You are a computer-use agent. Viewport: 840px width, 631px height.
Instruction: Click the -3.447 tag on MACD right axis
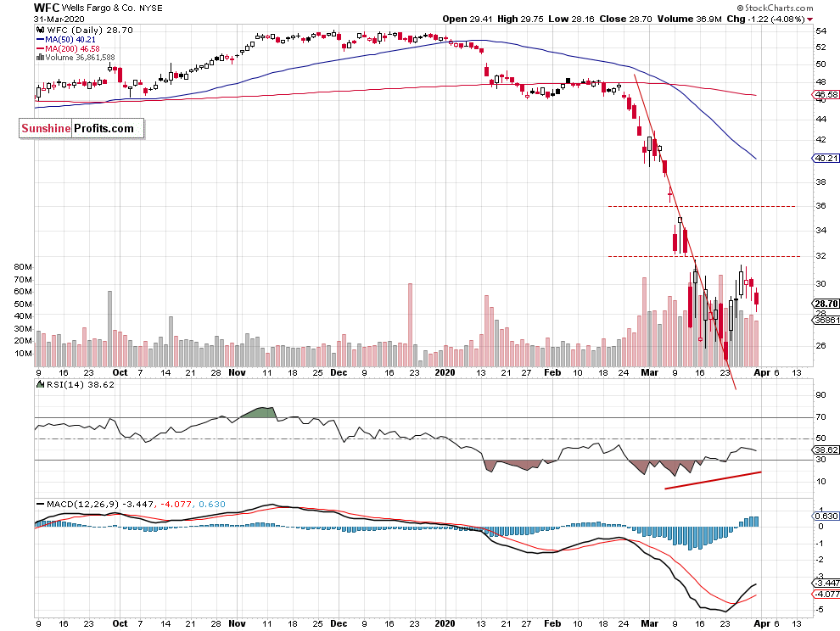click(x=826, y=583)
